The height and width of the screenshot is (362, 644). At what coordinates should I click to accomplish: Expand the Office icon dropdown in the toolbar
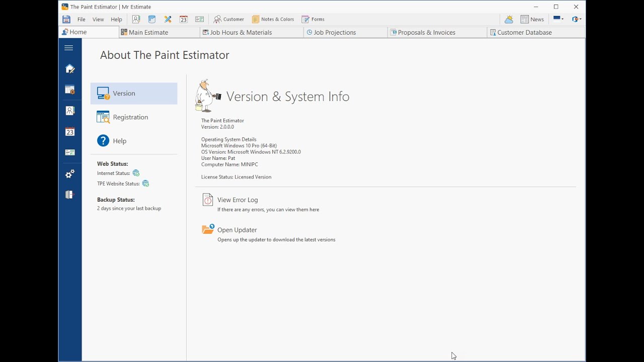[x=577, y=19]
